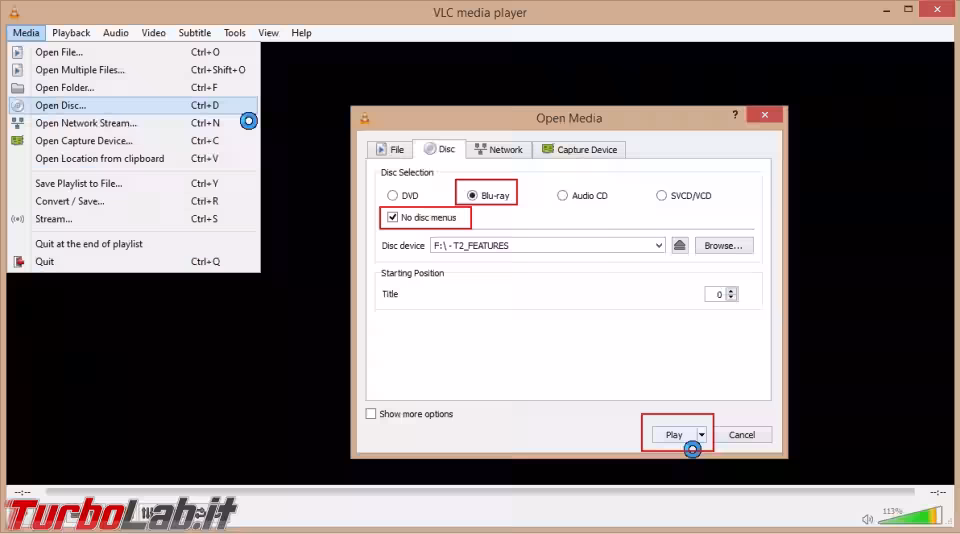Open the View menu

click(268, 33)
